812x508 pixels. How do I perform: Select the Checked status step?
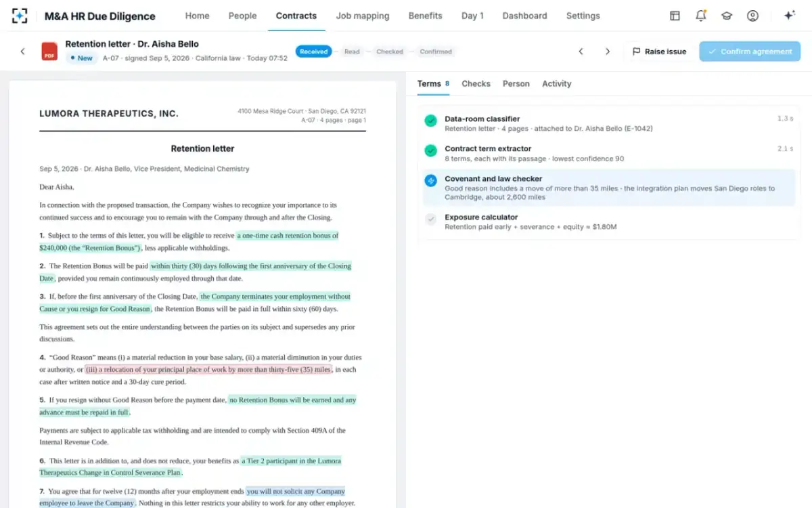390,51
